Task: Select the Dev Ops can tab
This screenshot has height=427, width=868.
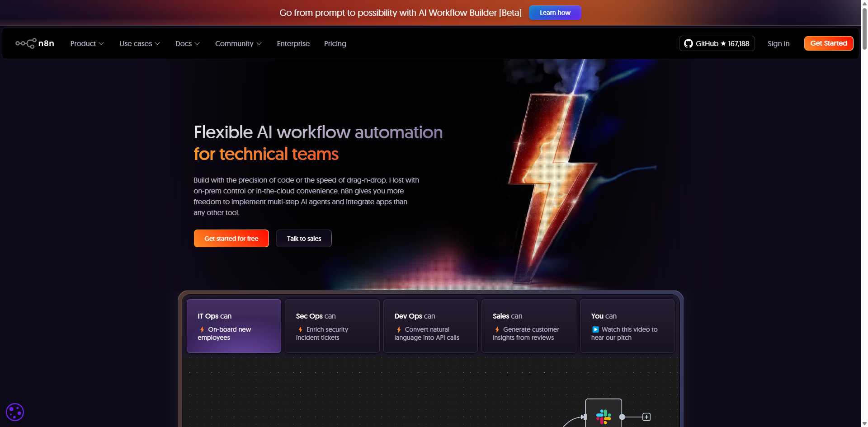Action: (x=430, y=326)
